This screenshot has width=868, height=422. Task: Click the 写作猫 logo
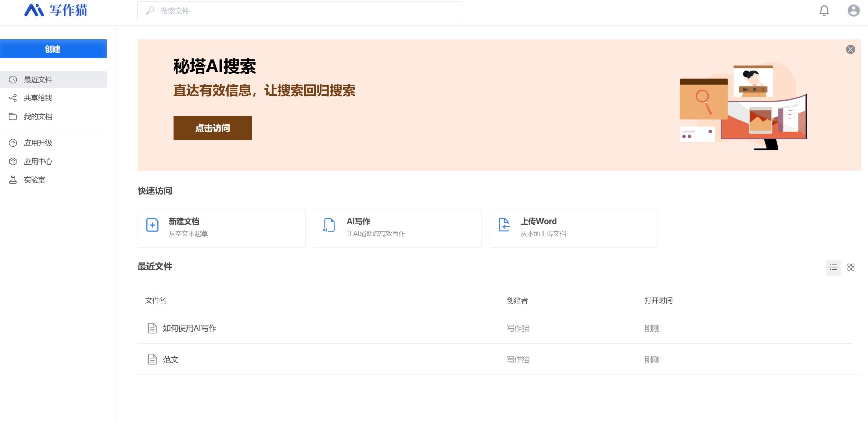tap(55, 11)
